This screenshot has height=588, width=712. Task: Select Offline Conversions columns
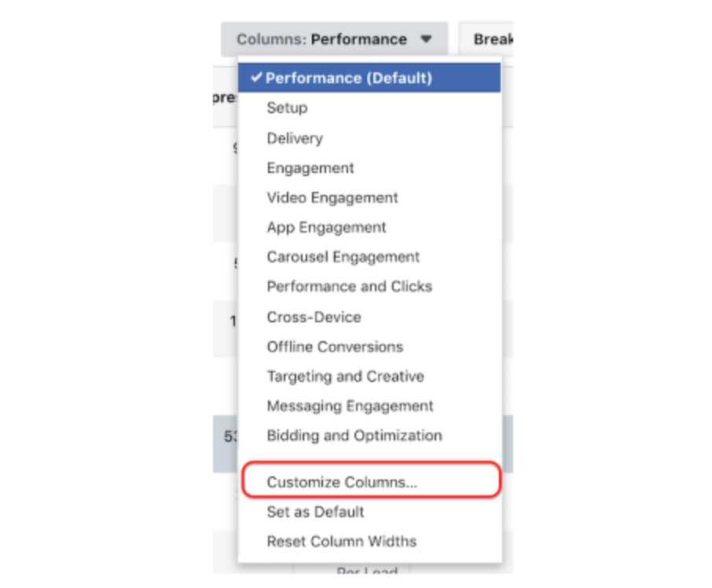click(335, 347)
